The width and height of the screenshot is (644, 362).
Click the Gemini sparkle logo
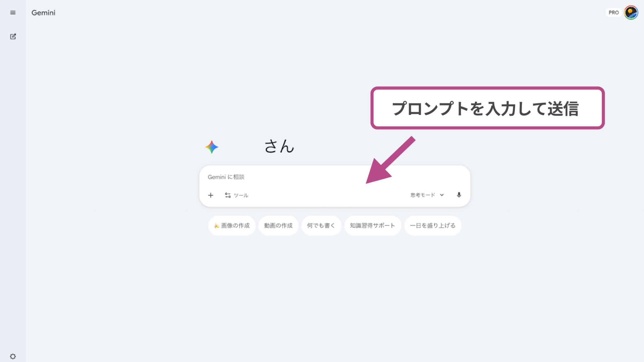tap(212, 146)
